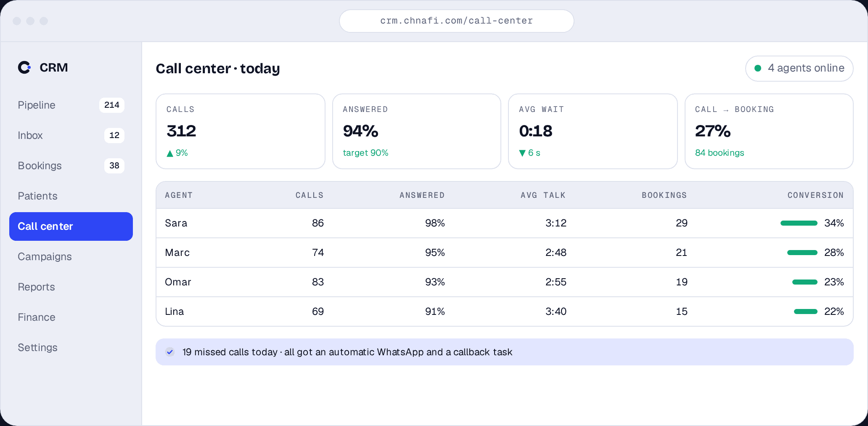
Task: Sort by the AVG TALK column header
Action: pyautogui.click(x=543, y=195)
